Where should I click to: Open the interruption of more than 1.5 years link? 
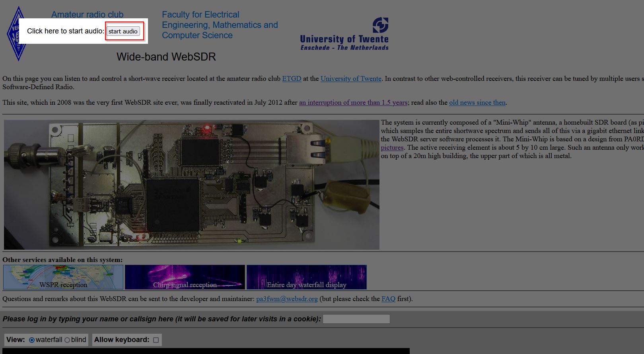click(x=353, y=102)
